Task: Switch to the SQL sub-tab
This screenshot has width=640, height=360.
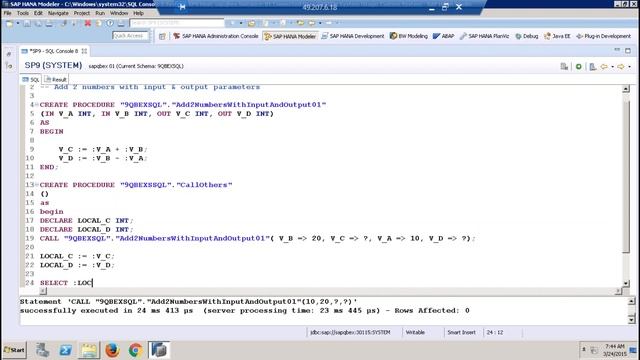Action: (31, 79)
